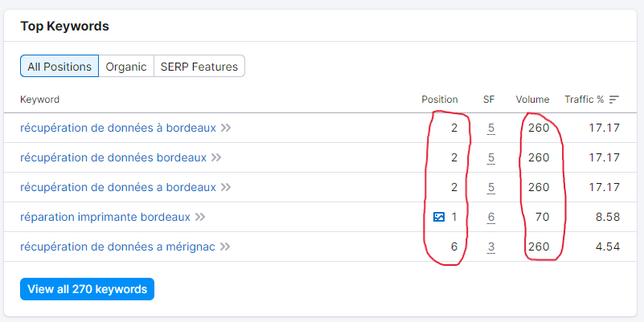Open arrows beside 'récupération de données bordeaux'
644x322 pixels.
click(216, 157)
